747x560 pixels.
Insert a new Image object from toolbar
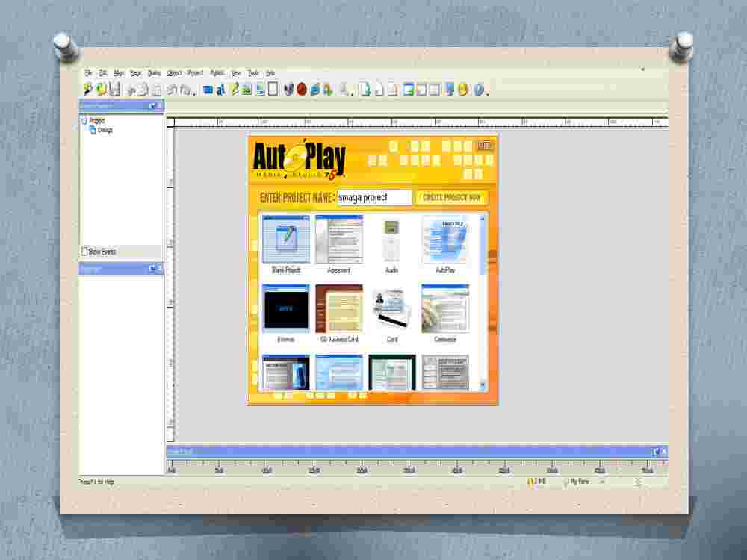coord(247,90)
